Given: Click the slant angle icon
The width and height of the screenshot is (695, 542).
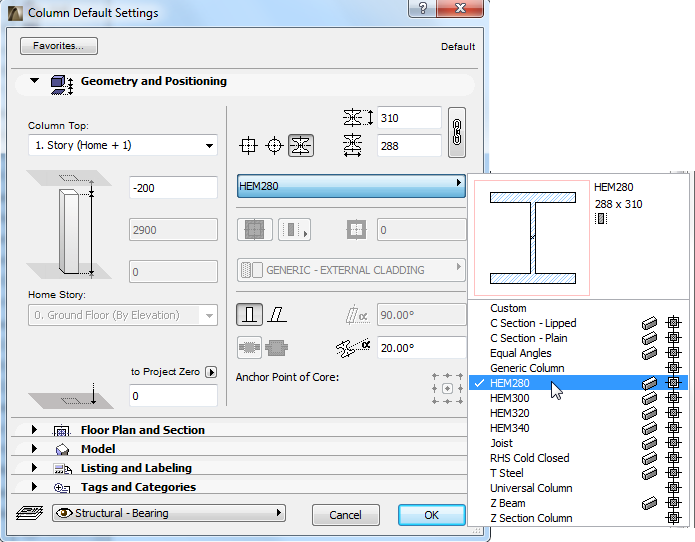Looking at the screenshot, I should tap(357, 315).
